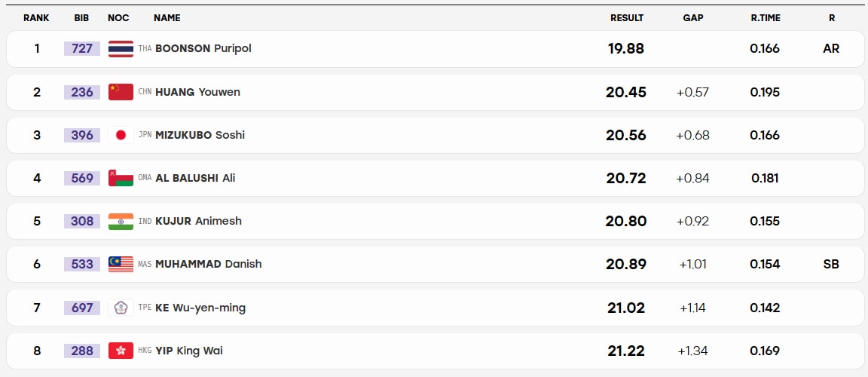Screen dimensions: 868x377
Task: Click the Malaysia flag icon
Action: click(121, 264)
